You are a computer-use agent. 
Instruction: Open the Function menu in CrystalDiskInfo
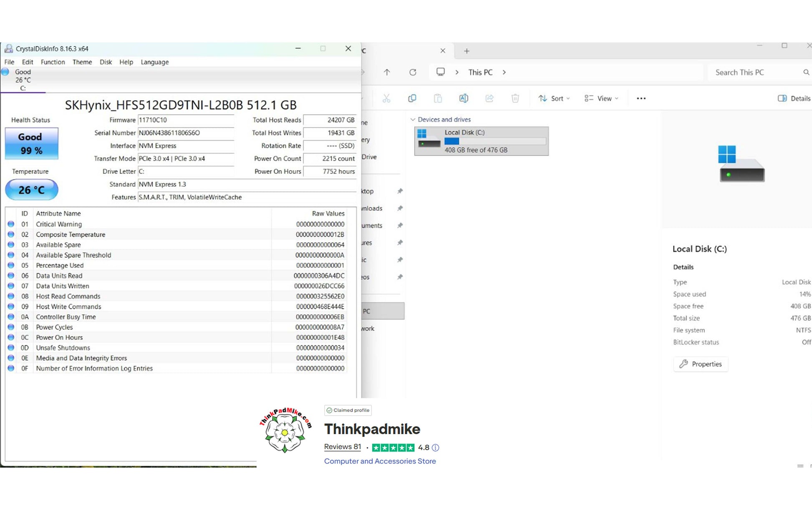pyautogui.click(x=53, y=62)
